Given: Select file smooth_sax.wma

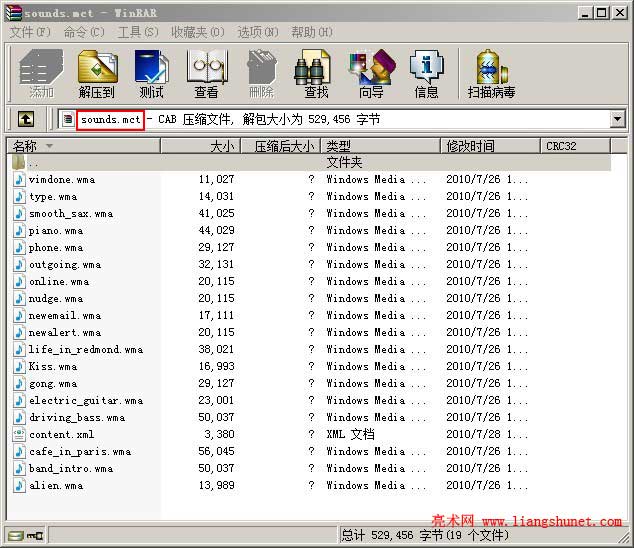Looking at the screenshot, I should [x=71, y=214].
